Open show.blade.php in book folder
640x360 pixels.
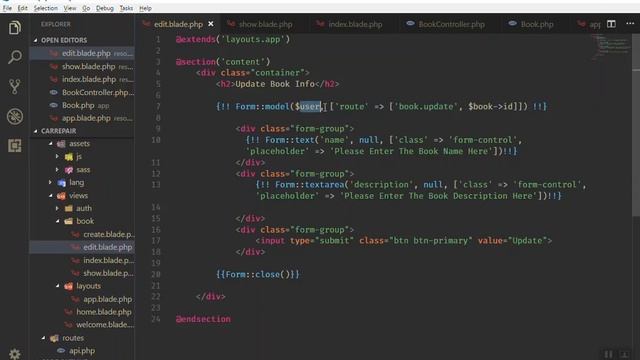82,273
